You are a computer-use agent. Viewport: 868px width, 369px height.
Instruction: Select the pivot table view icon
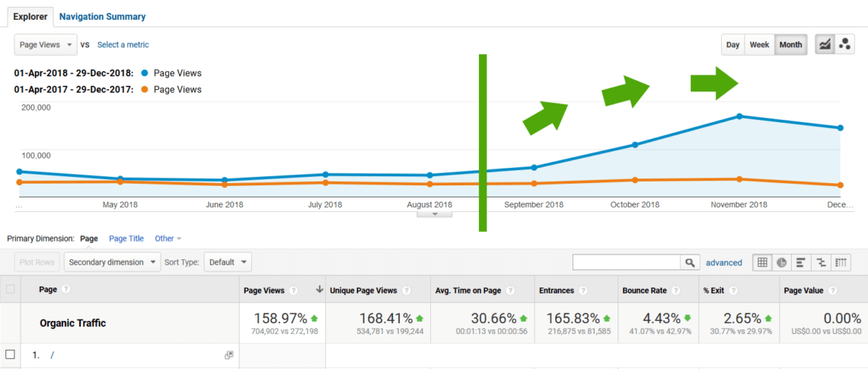click(841, 262)
